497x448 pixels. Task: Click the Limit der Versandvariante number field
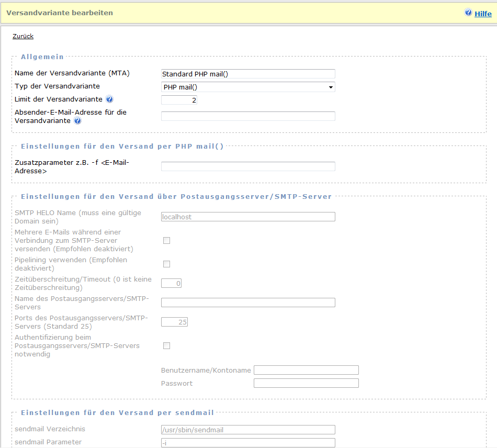click(x=179, y=100)
